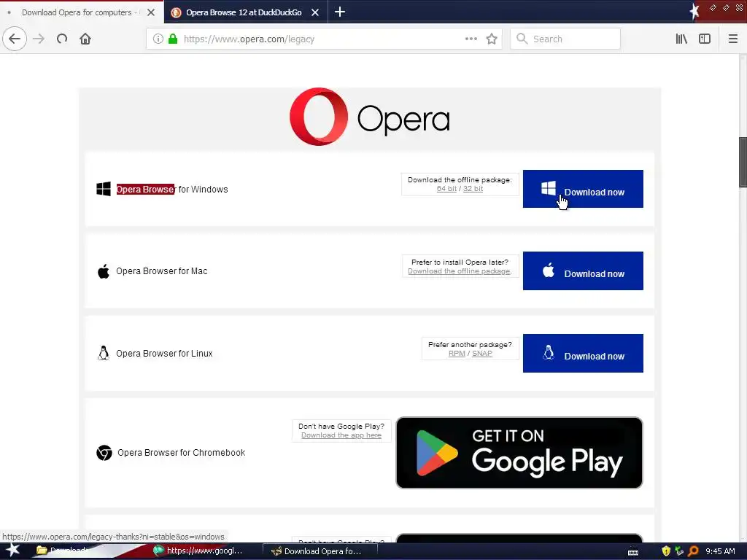Click the forward navigation arrow

[39, 39]
